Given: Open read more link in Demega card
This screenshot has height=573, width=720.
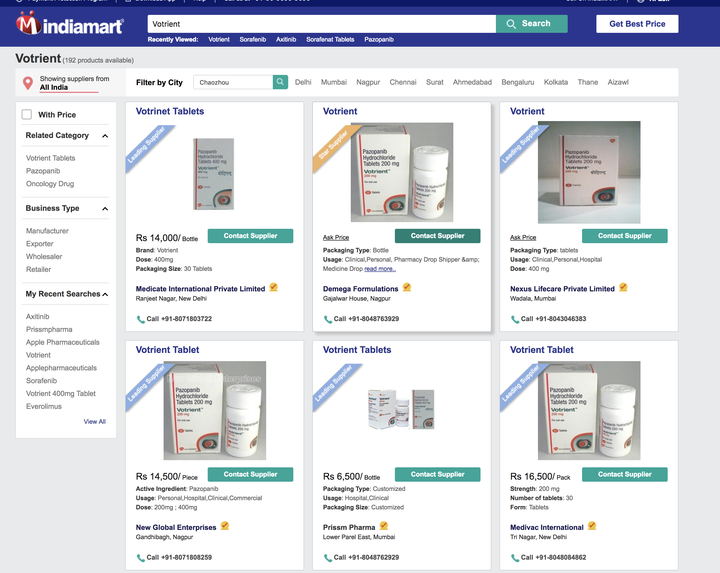Looking at the screenshot, I should tap(380, 269).
